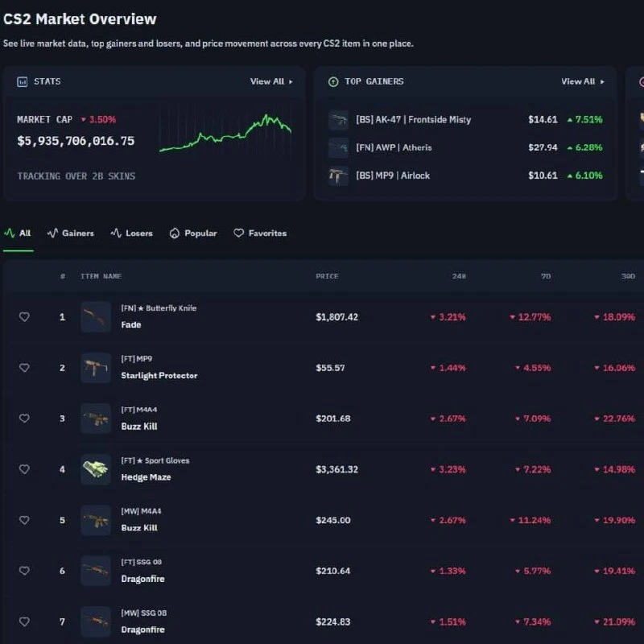Sort table by the 30D column header
The width and height of the screenshot is (644, 644).
(629, 276)
